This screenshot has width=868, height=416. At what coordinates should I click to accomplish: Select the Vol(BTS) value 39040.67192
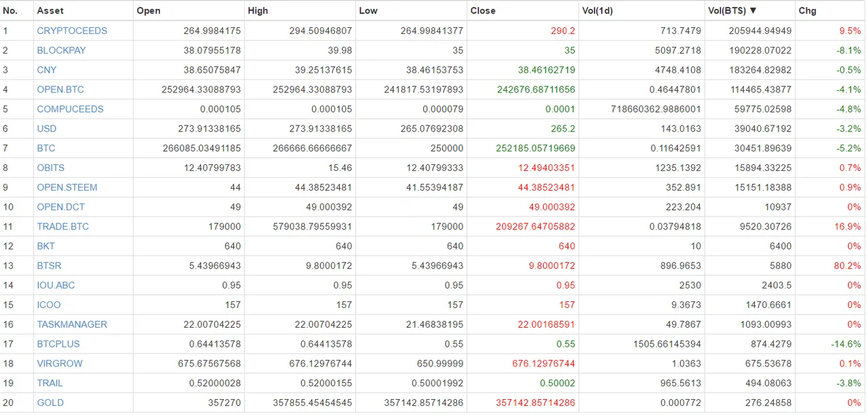click(763, 128)
